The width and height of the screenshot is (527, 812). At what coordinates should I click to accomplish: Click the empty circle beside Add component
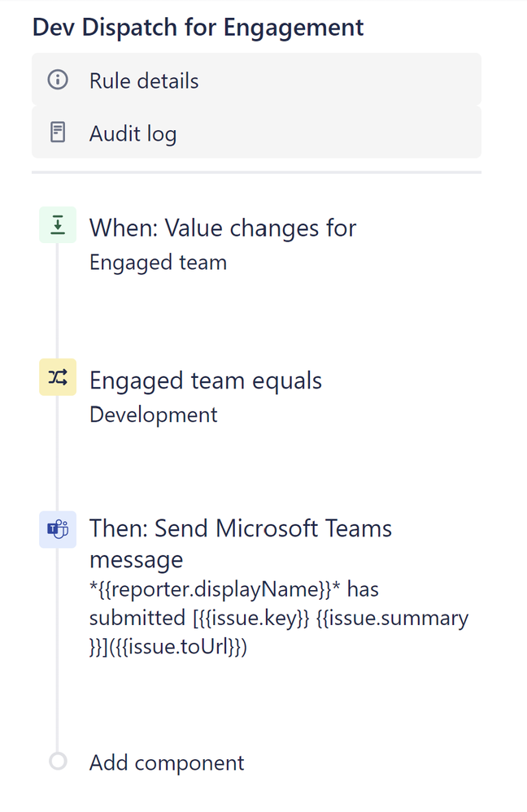coord(57,760)
